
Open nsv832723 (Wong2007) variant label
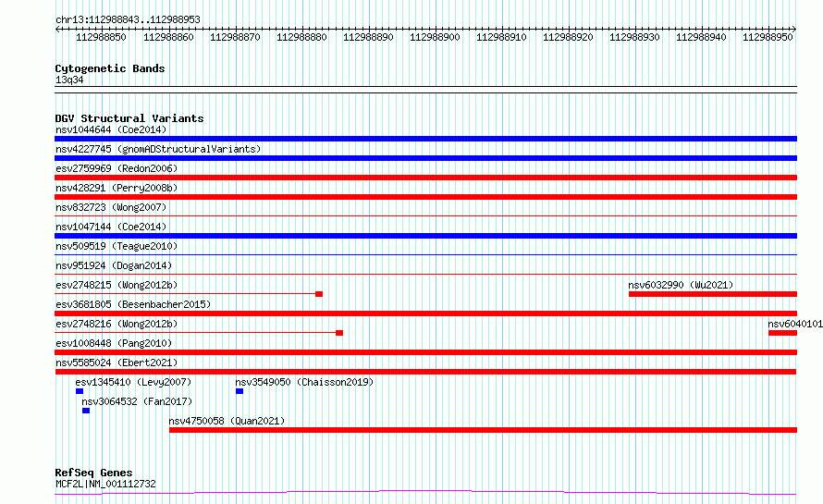point(111,207)
